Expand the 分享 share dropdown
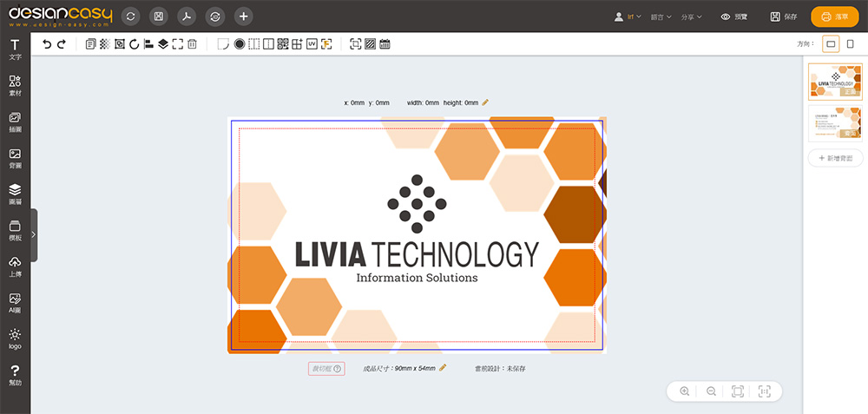 (692, 16)
